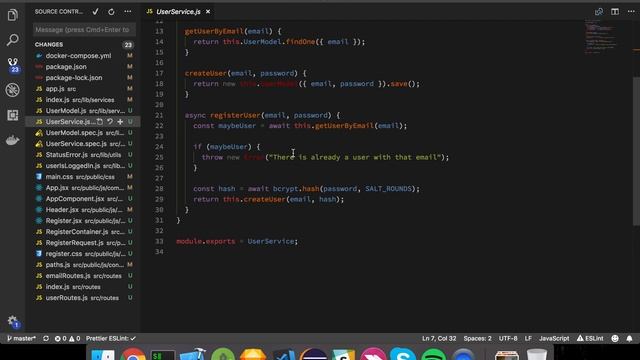Viewport: 640px width, 360px height.
Task: Split the editor with split icon
Action: coord(615,12)
